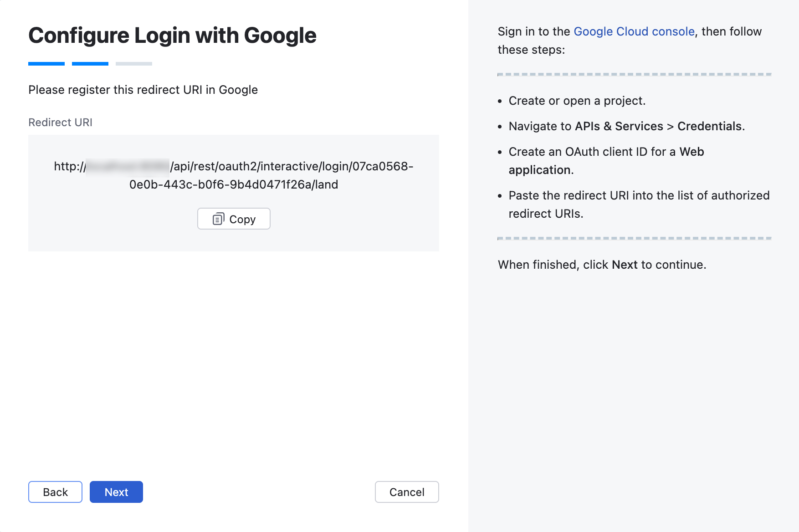
Task: Go to the Next step
Action: point(116,492)
